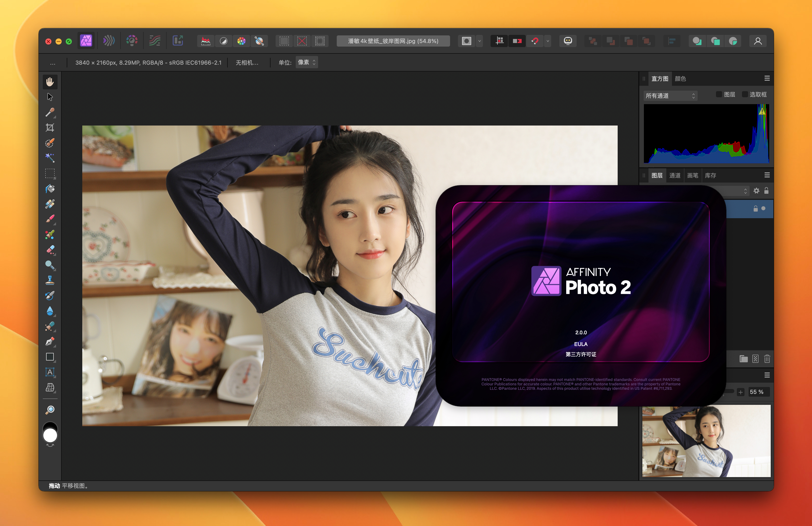Viewport: 812px width, 526px height.
Task: Switch to the 画笔 tab
Action: (x=692, y=175)
